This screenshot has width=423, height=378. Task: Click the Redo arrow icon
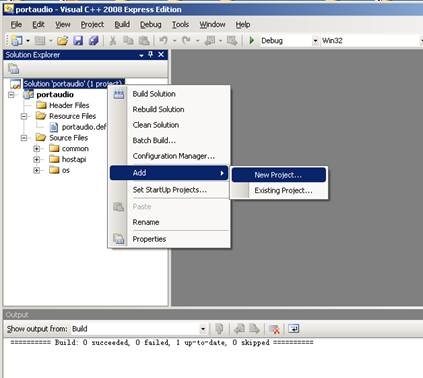(x=186, y=41)
